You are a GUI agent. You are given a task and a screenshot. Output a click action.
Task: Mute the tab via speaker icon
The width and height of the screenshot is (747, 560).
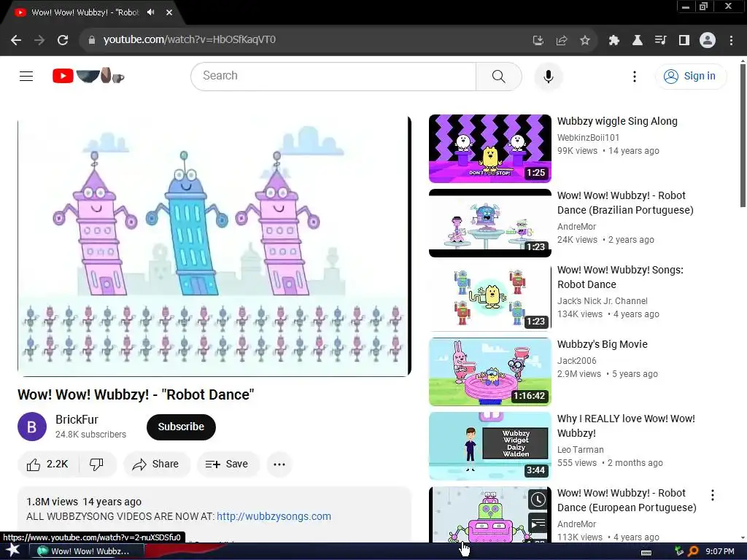coord(151,12)
